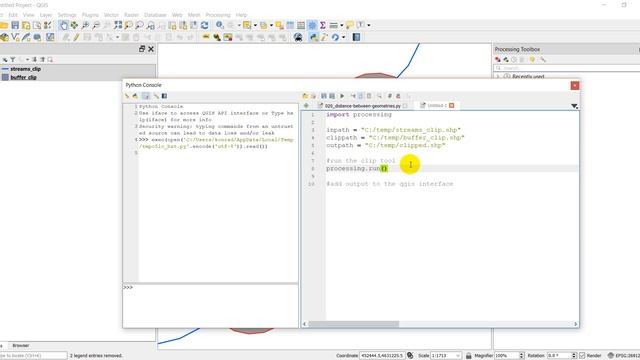Open the Python Console toolbar icon
This screenshot has height=360, width=640.
pyautogui.click(x=313, y=38)
